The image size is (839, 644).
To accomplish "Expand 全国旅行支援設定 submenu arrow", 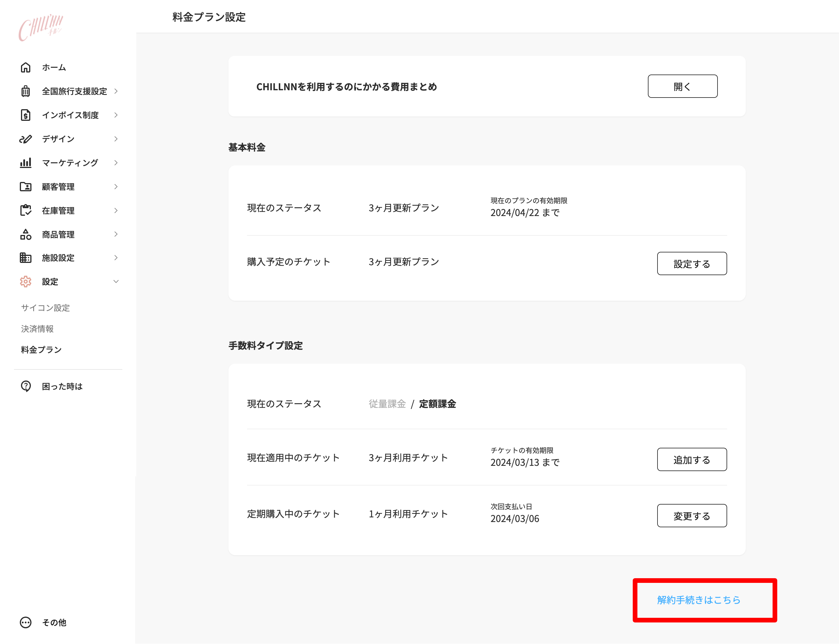I will click(116, 91).
